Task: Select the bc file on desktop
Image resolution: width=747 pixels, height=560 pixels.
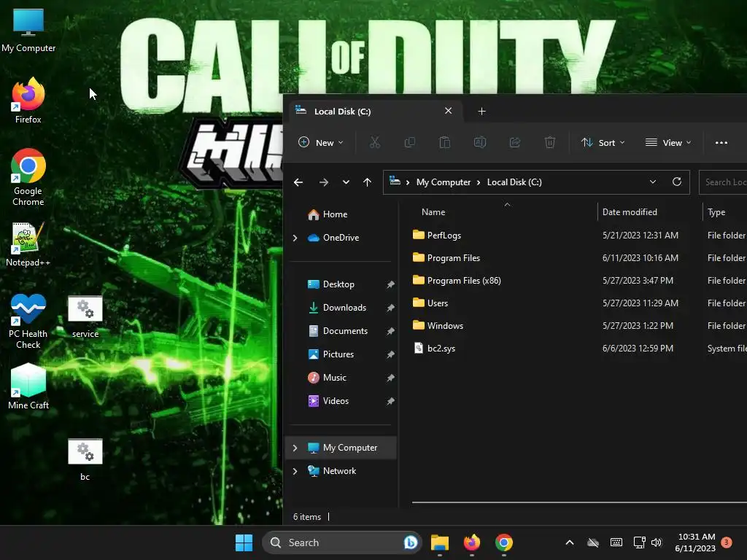Action: 85,460
